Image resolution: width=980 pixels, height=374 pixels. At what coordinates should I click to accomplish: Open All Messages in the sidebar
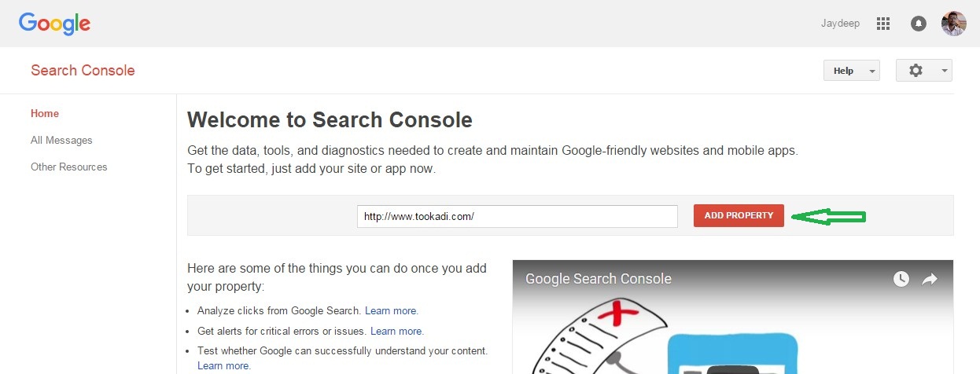click(x=61, y=140)
